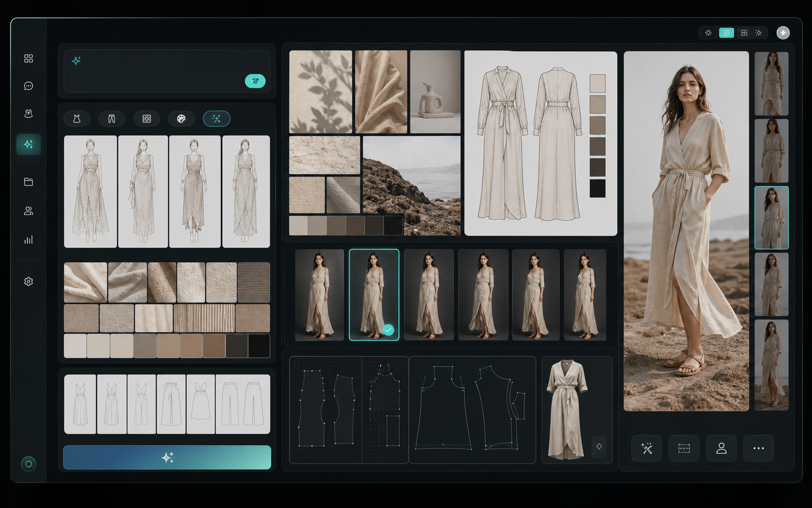This screenshot has height=508, width=812.
Task: Select the last dress sketch in the left panel
Action: (246, 192)
